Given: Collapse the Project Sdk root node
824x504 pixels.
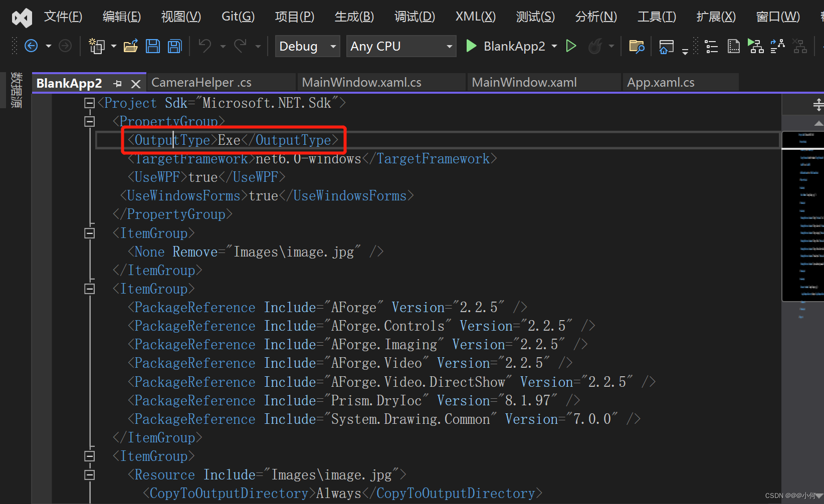Looking at the screenshot, I should tap(90, 103).
